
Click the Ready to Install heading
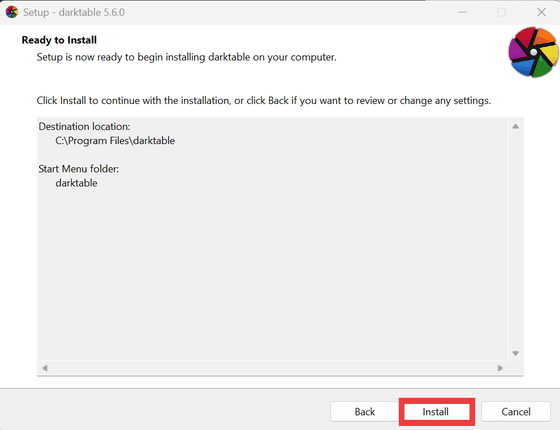(x=59, y=40)
